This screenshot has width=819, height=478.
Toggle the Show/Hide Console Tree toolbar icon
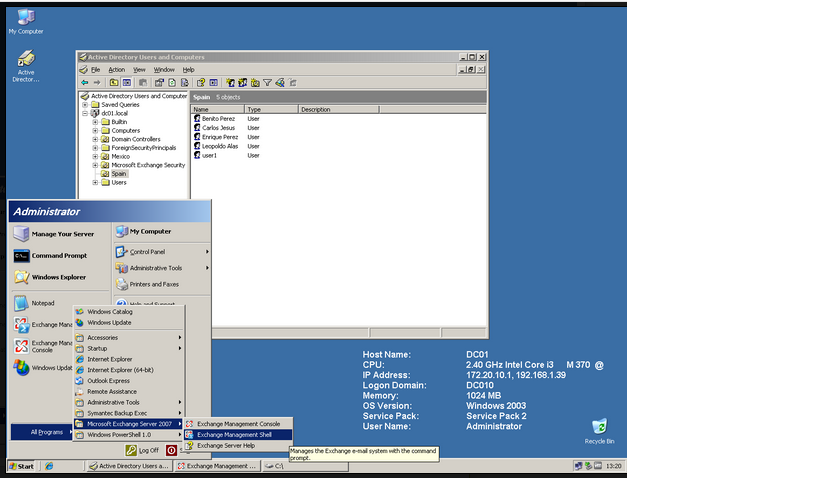(126, 83)
